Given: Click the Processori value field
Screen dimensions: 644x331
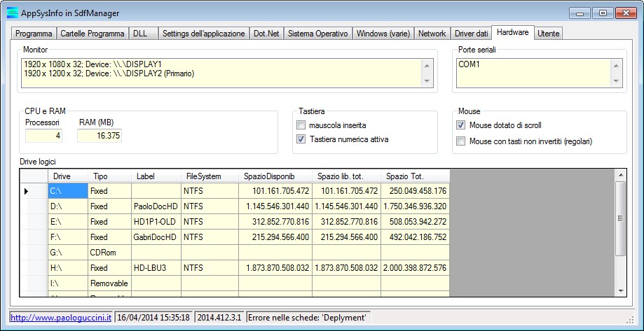Looking at the screenshot, I should (x=44, y=136).
